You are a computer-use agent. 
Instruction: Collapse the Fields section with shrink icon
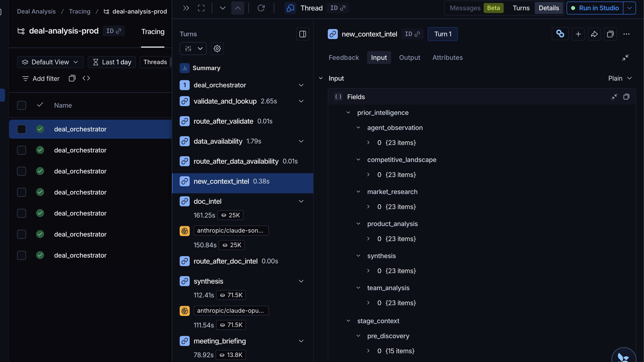(x=614, y=97)
